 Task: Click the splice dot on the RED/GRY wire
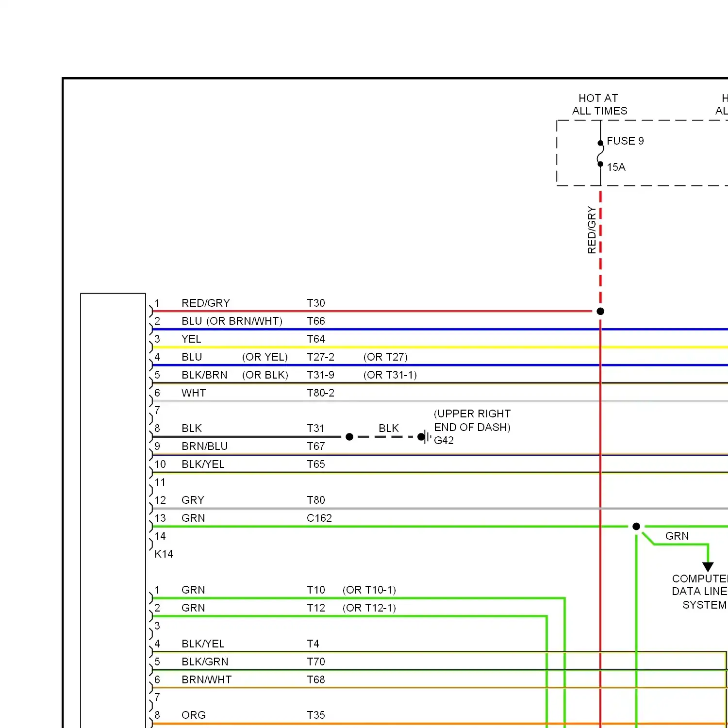[600, 311]
